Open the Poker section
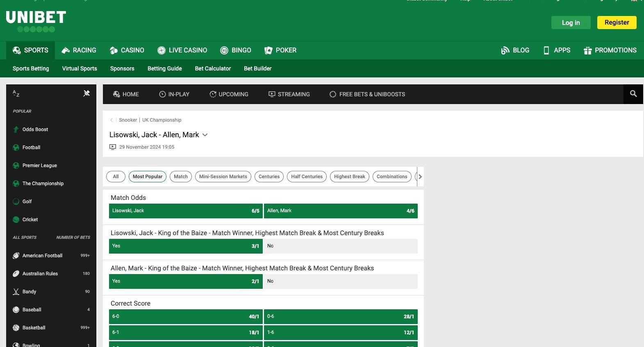Image resolution: width=644 pixels, height=347 pixels. pyautogui.click(x=280, y=50)
